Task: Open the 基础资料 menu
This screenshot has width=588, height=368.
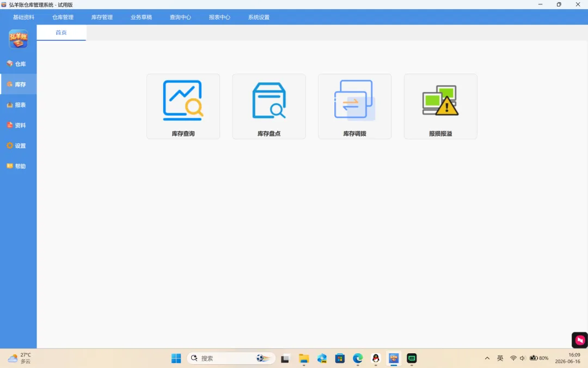Action: pos(23,17)
